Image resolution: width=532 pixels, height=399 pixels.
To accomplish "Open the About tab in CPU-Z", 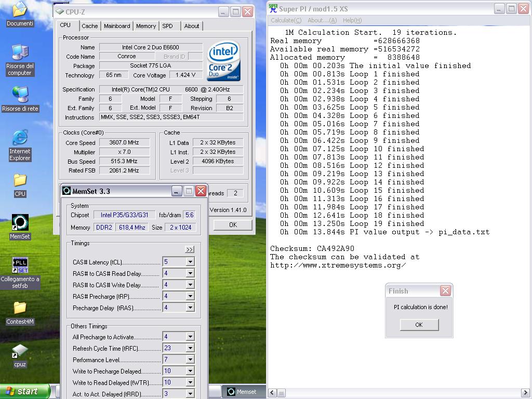I will (192, 26).
